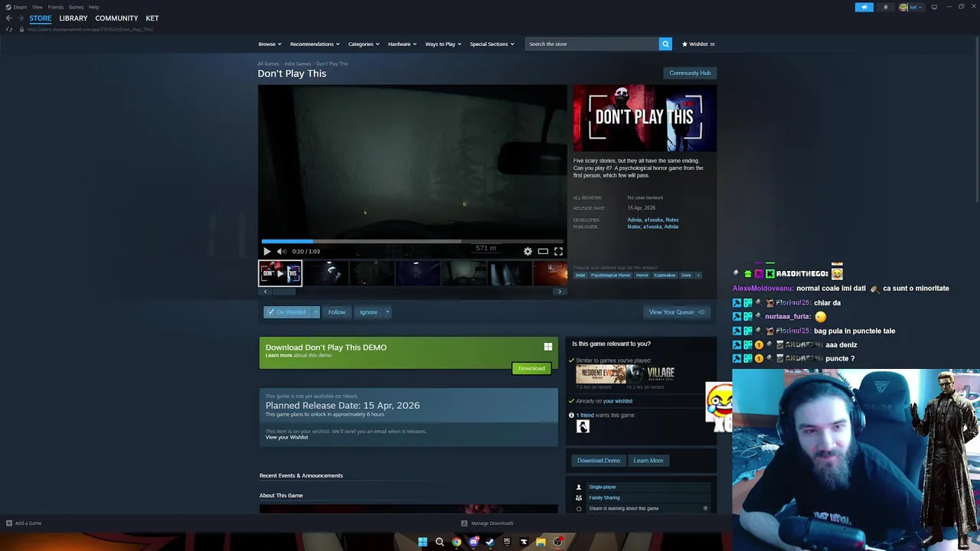Toggle the On Wishlist button
980x551 pixels.
287,312
